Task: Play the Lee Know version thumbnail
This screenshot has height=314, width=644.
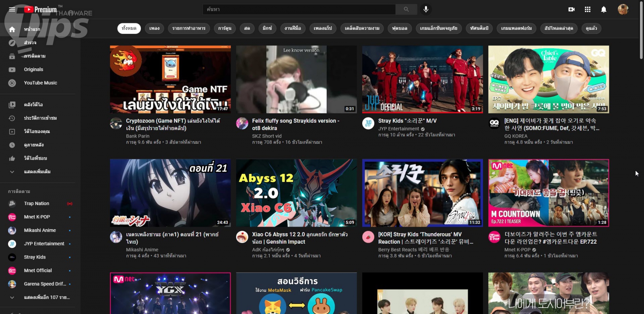Action: [x=296, y=79]
